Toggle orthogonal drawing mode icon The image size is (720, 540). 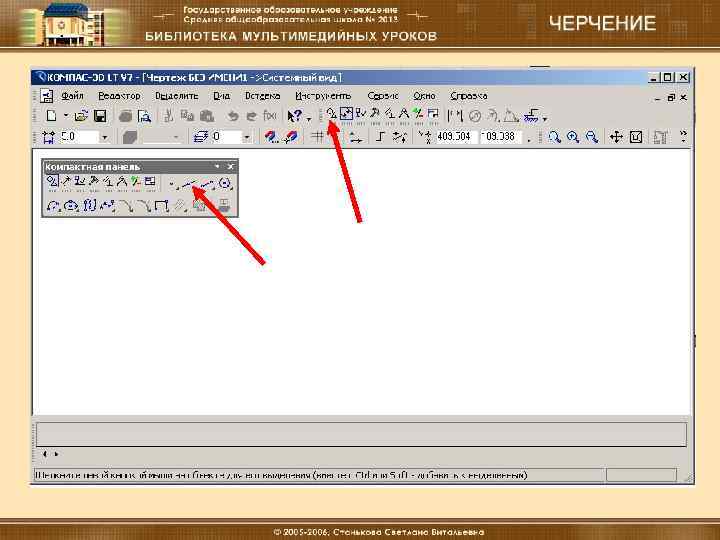coord(380,137)
